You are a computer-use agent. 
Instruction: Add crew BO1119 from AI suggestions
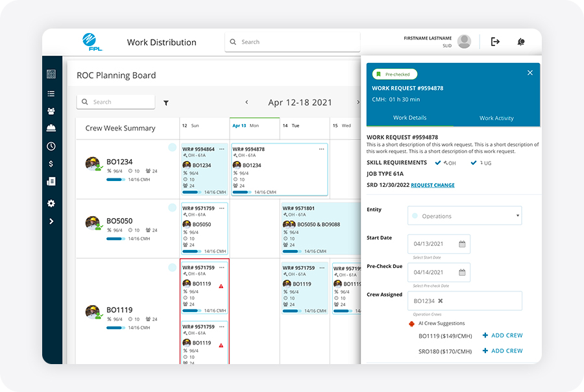click(x=503, y=336)
